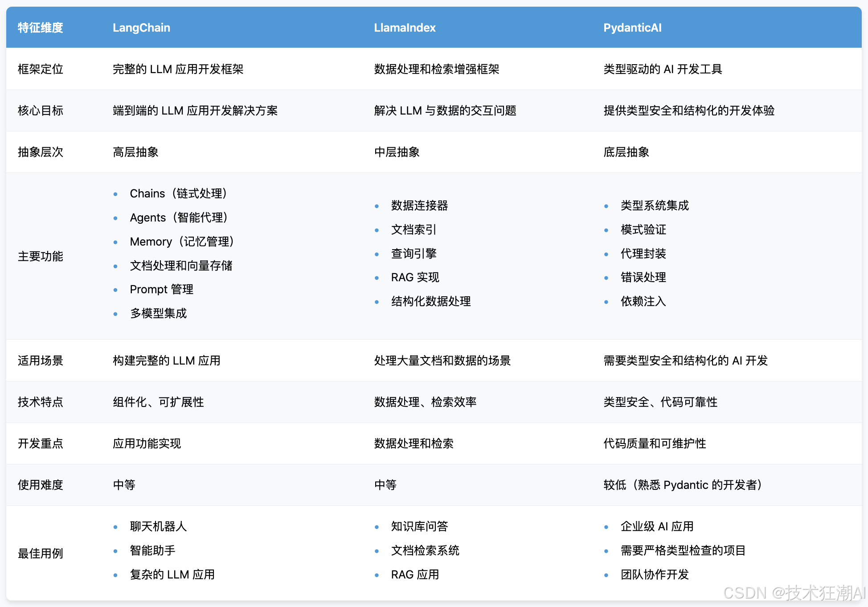Click the 底层抽象 cell text
Viewport: 868px width, 607px height.
[x=626, y=152]
